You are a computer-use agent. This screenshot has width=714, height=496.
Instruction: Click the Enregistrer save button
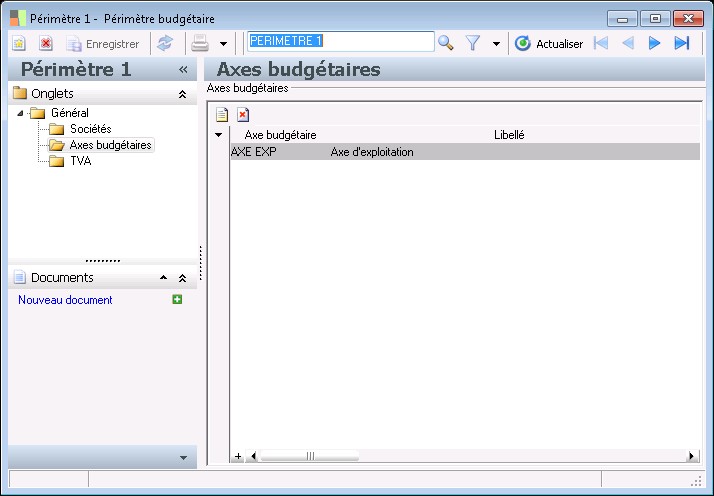pos(103,44)
